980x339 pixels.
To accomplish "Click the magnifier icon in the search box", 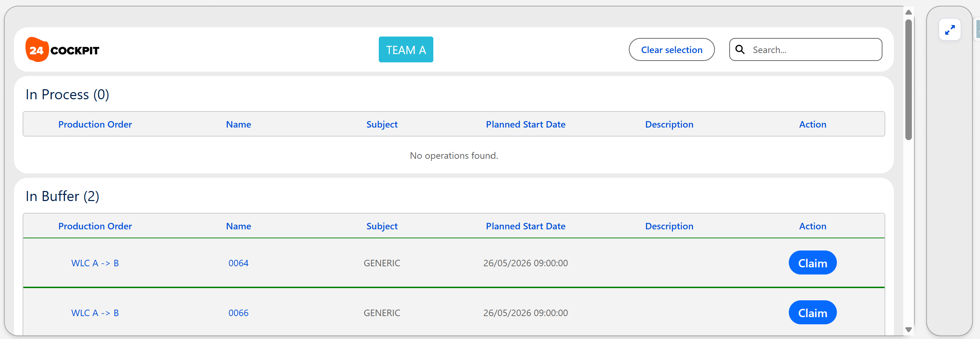I will pos(740,49).
